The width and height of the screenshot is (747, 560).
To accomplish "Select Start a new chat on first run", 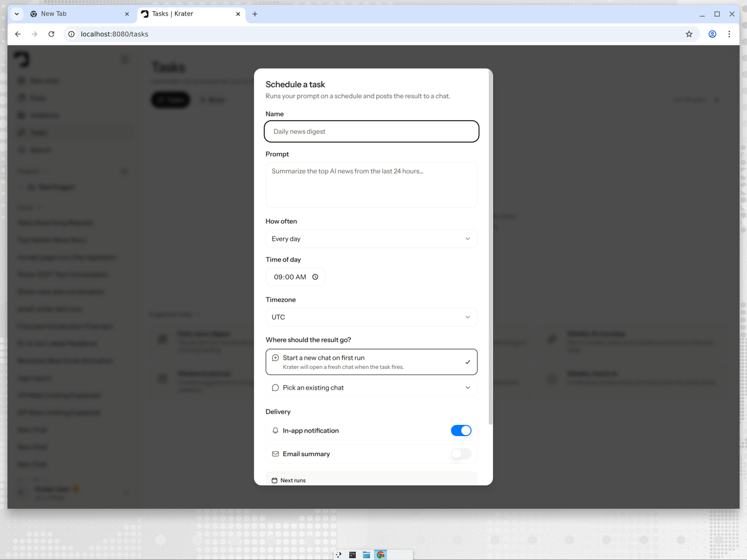I will click(372, 362).
